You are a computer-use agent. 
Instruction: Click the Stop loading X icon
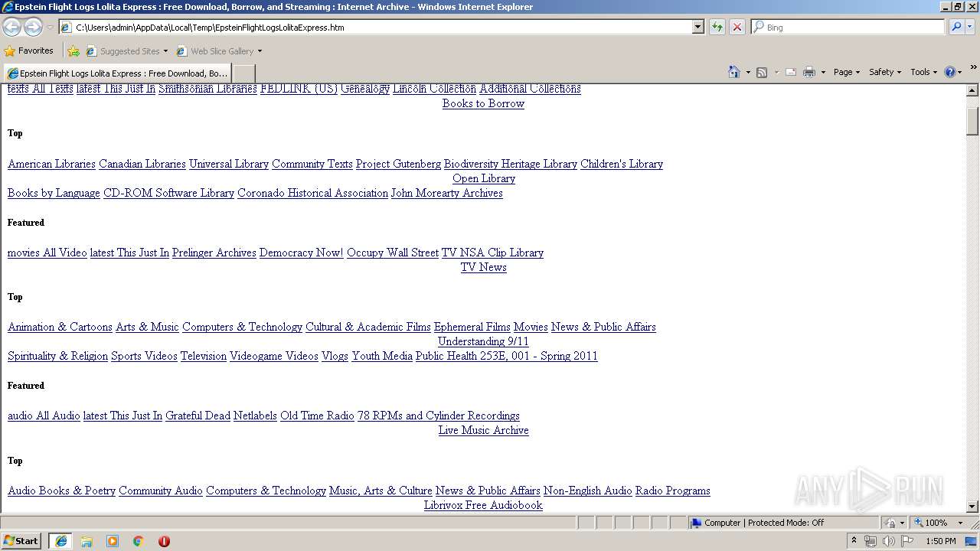[x=737, y=27]
